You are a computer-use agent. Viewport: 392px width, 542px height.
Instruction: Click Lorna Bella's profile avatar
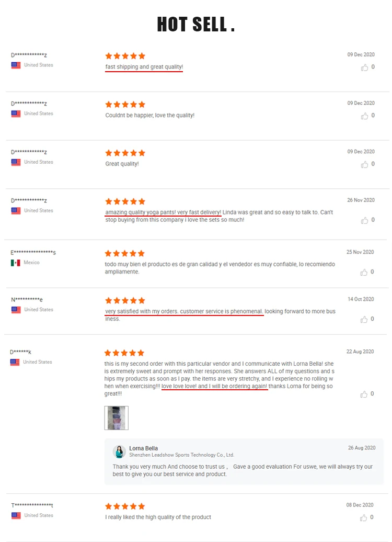pyautogui.click(x=119, y=451)
